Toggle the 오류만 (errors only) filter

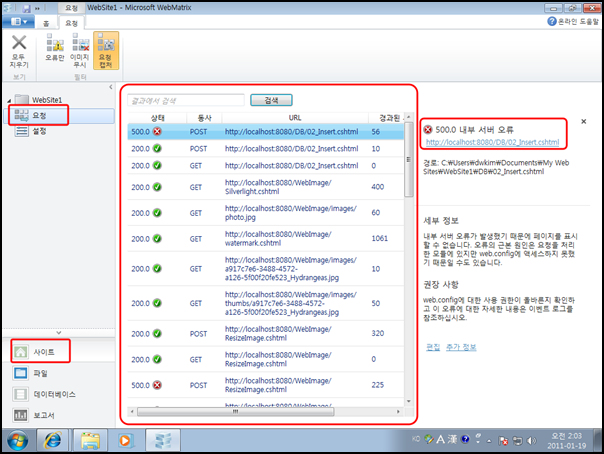[x=55, y=48]
